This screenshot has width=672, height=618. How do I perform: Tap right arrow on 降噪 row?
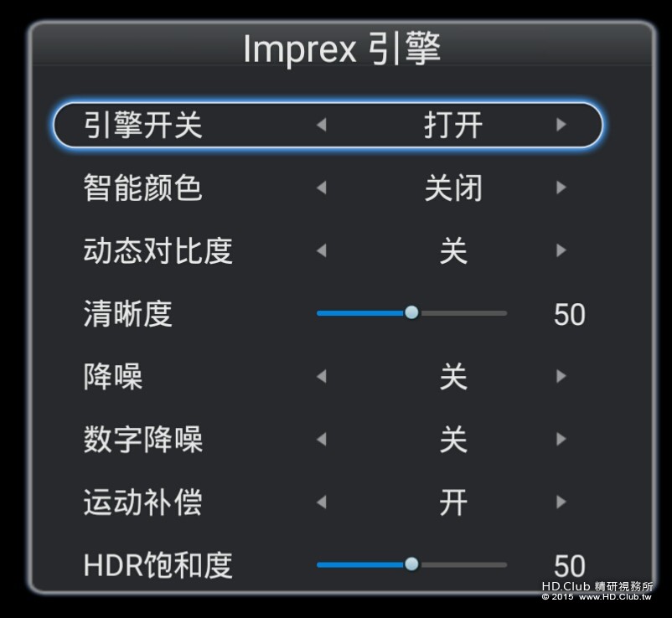561,376
